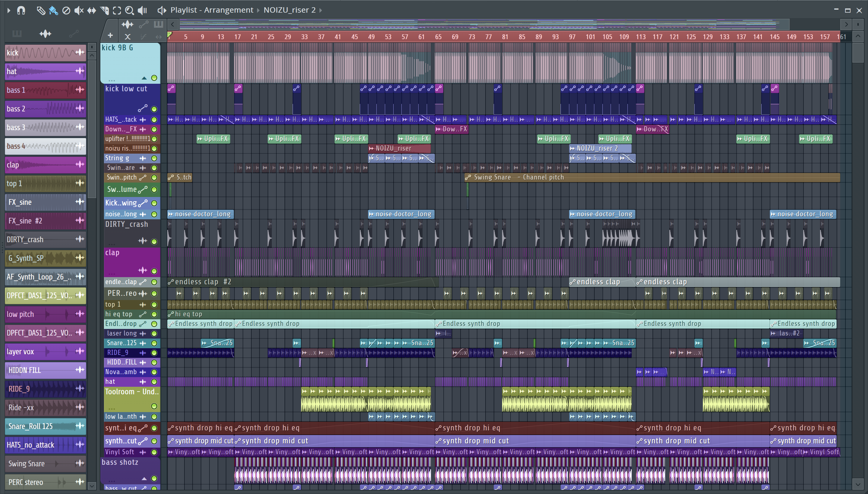The width and height of the screenshot is (868, 494).
Task: Click bar 65 on the timeline ruler
Action: [x=438, y=37]
